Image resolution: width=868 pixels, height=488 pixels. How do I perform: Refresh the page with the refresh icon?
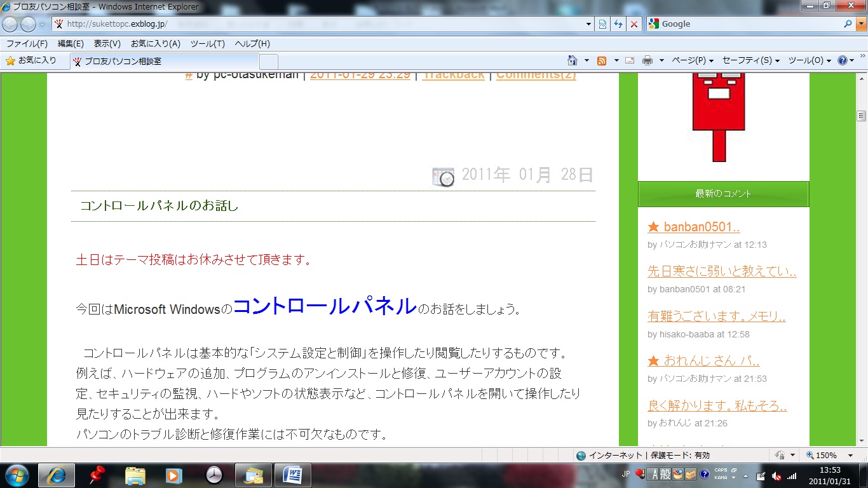pyautogui.click(x=618, y=24)
